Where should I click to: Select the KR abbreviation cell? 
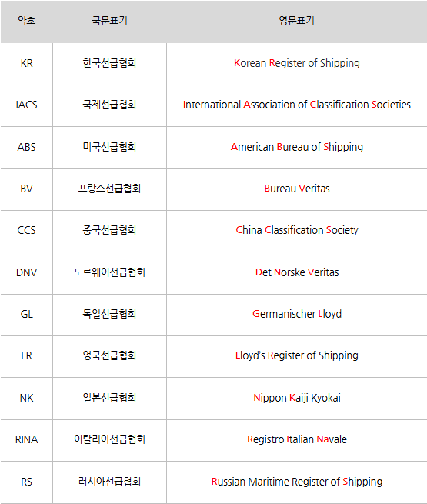27,64
